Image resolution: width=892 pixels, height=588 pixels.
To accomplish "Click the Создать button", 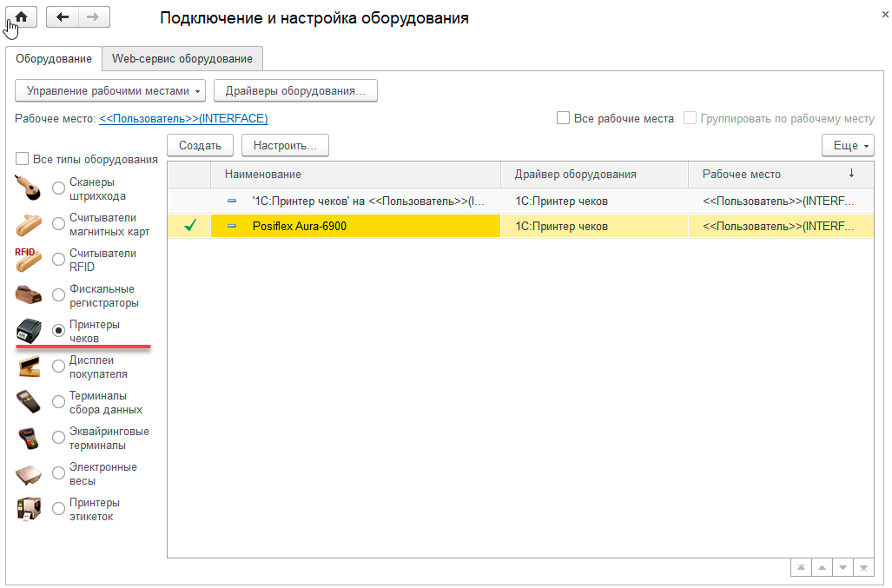I will (x=201, y=146).
